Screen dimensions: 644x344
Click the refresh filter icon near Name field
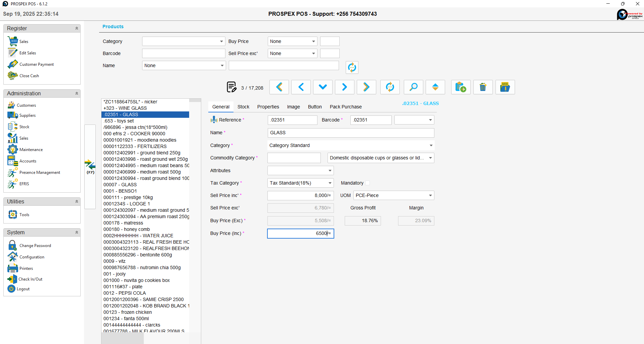pyautogui.click(x=352, y=67)
